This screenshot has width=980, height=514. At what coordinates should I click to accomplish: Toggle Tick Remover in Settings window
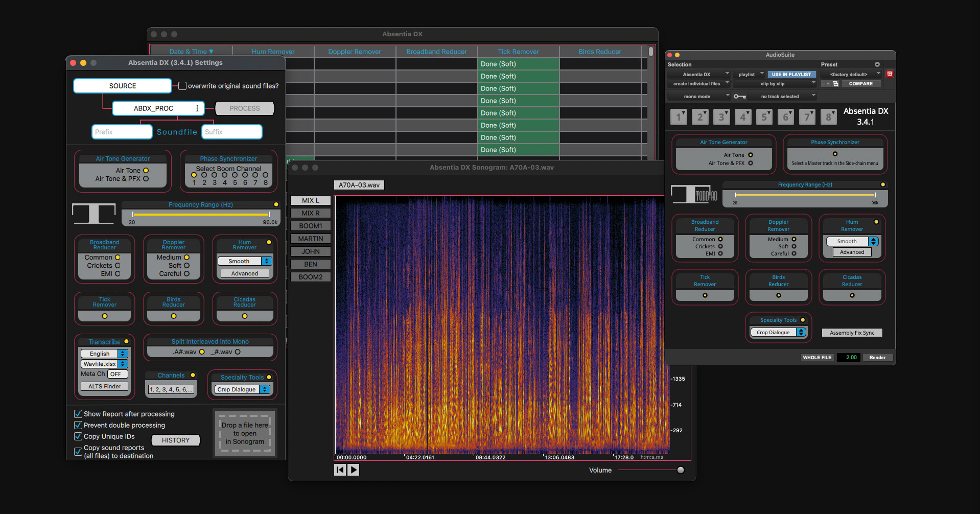click(x=105, y=316)
